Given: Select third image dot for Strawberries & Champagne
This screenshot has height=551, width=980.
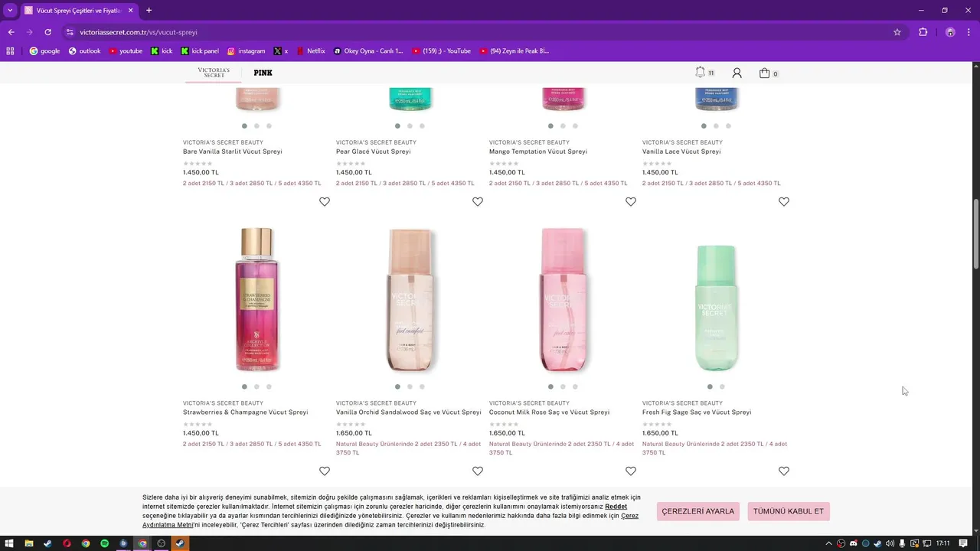Looking at the screenshot, I should point(269,386).
